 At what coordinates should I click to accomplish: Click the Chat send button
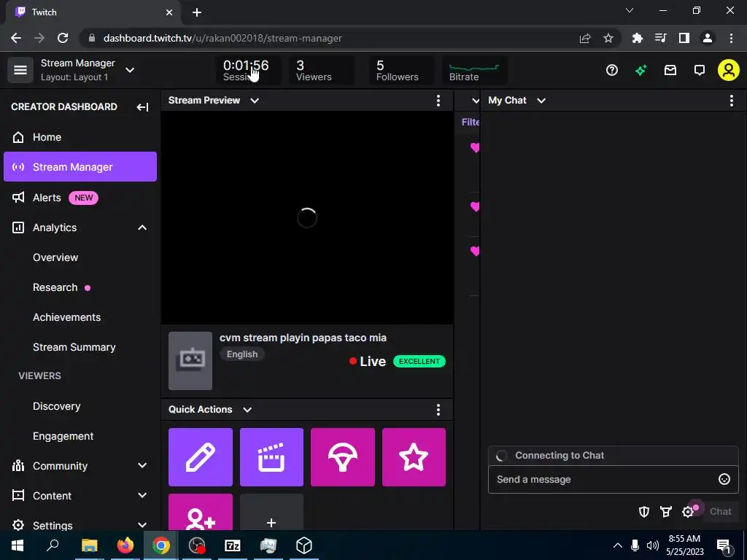[x=720, y=511]
